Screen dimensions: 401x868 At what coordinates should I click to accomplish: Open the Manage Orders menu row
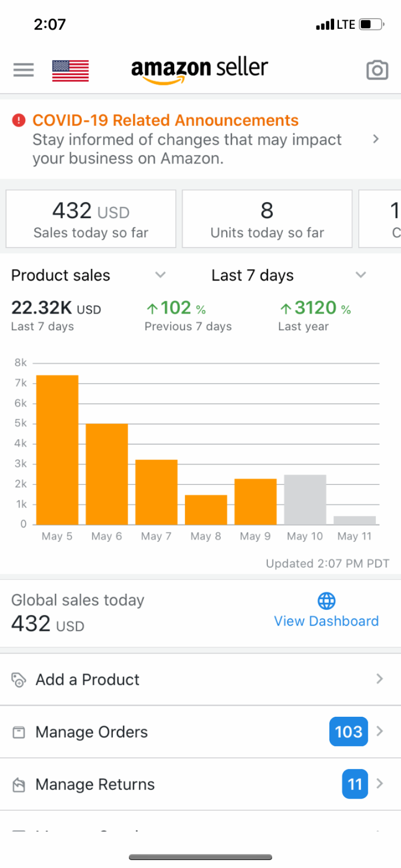click(160, 732)
